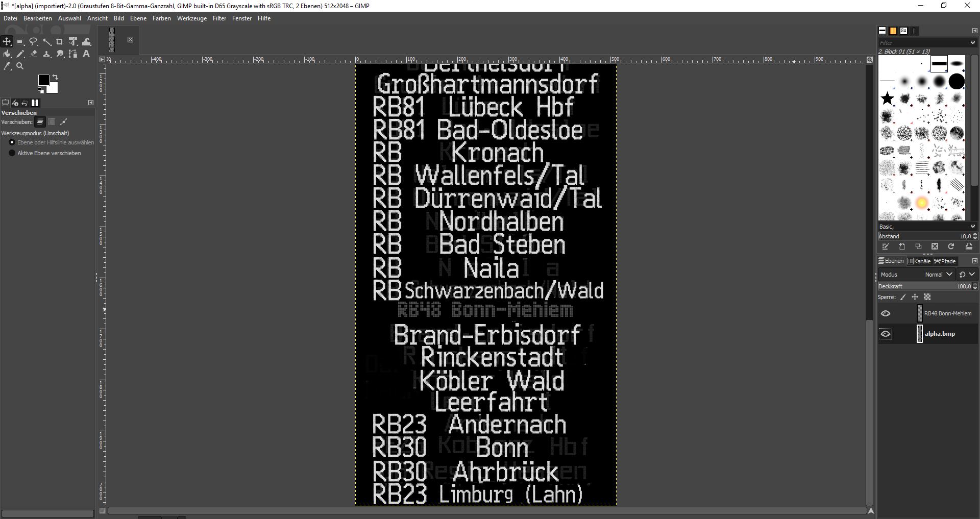980x519 pixels.
Task: Select the Rectangle Select tool
Action: click(20, 42)
